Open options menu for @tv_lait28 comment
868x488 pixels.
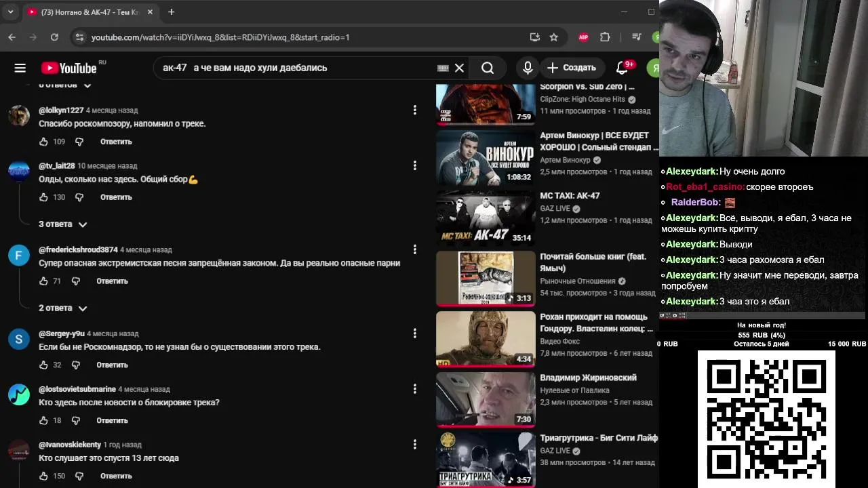[415, 165]
